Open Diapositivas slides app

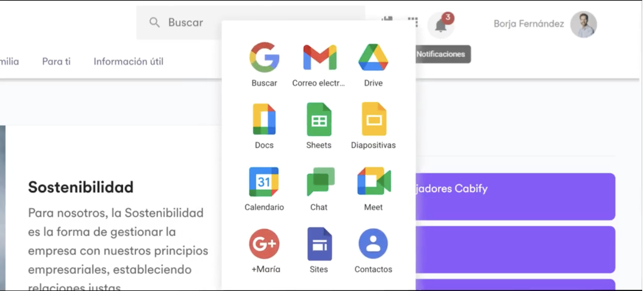(374, 119)
